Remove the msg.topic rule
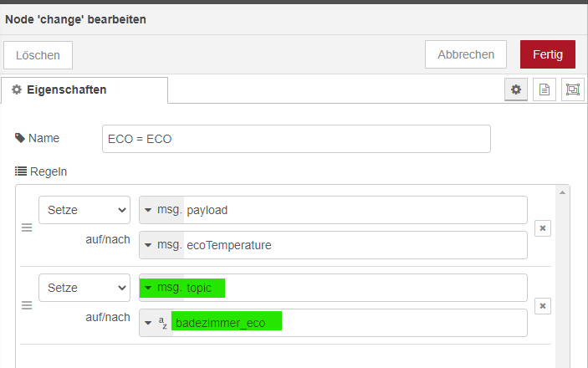Screen dimensions: 588x368 click(543, 306)
